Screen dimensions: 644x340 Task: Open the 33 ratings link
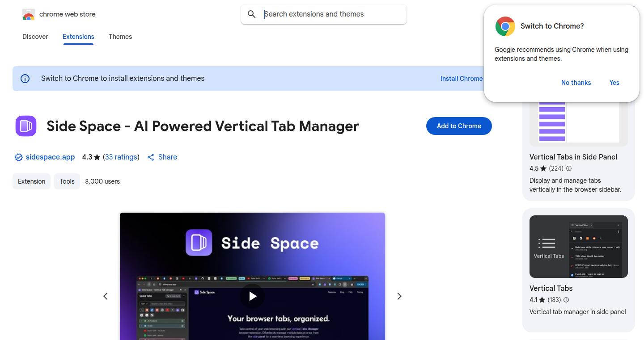pyautogui.click(x=121, y=157)
